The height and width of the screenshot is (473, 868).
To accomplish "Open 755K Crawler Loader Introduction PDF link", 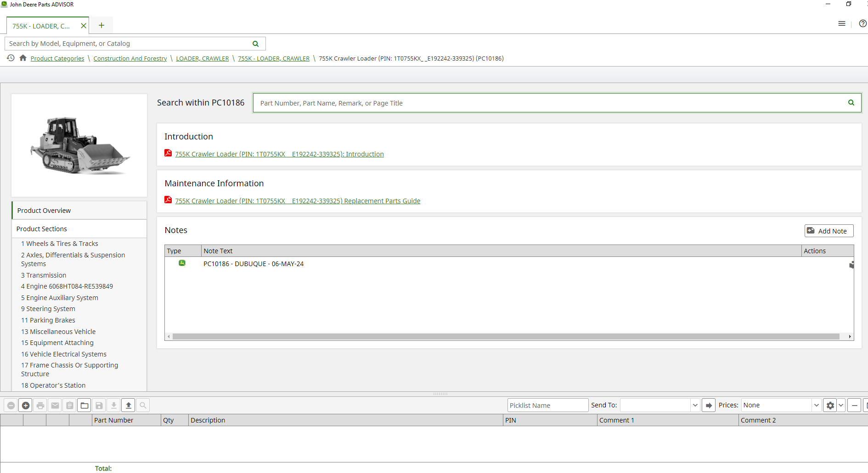I will [279, 154].
